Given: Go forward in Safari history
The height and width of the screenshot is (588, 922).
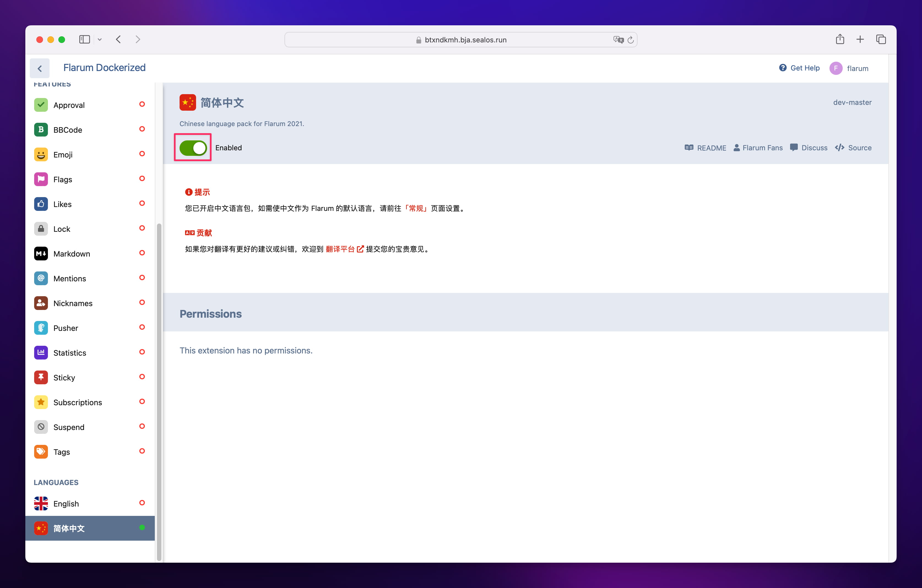Looking at the screenshot, I should tap(138, 39).
